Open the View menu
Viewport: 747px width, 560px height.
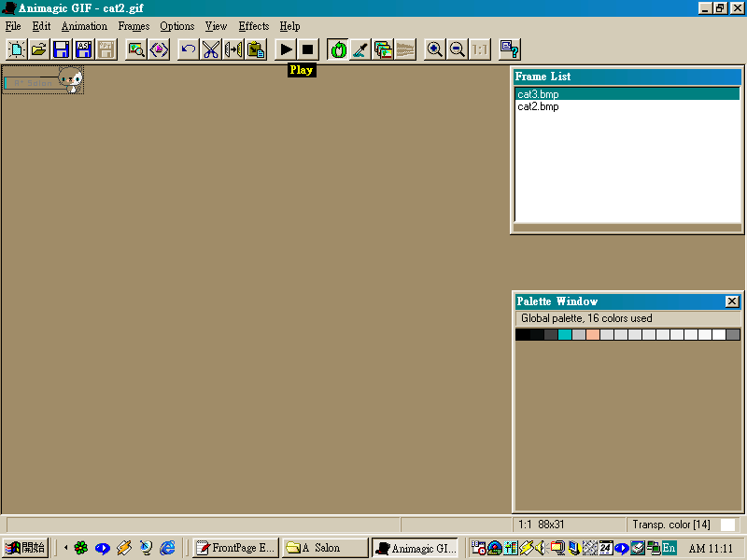pyautogui.click(x=216, y=26)
